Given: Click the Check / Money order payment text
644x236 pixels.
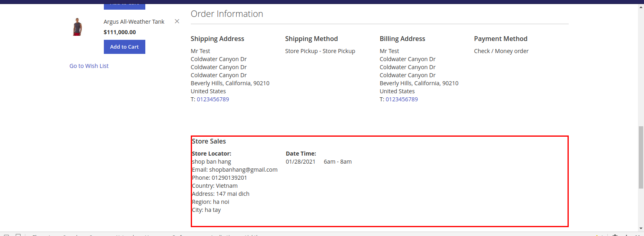Looking at the screenshot, I should pos(501,51).
